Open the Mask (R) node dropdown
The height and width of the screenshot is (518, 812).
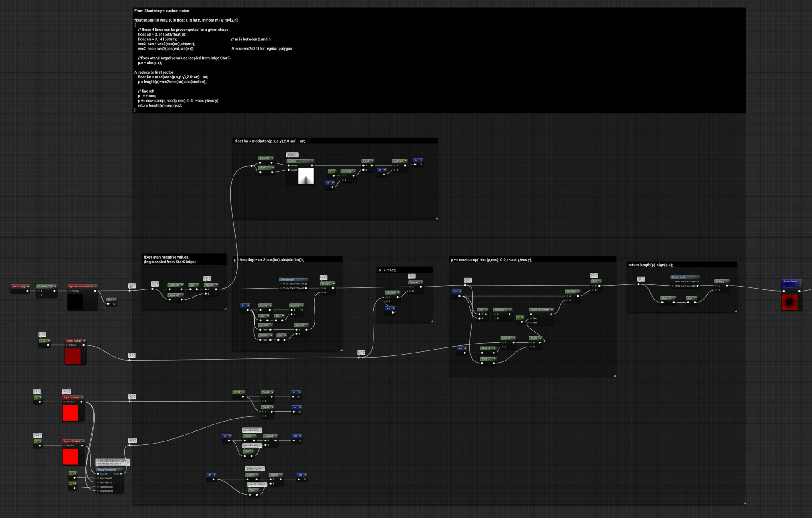(x=272, y=157)
